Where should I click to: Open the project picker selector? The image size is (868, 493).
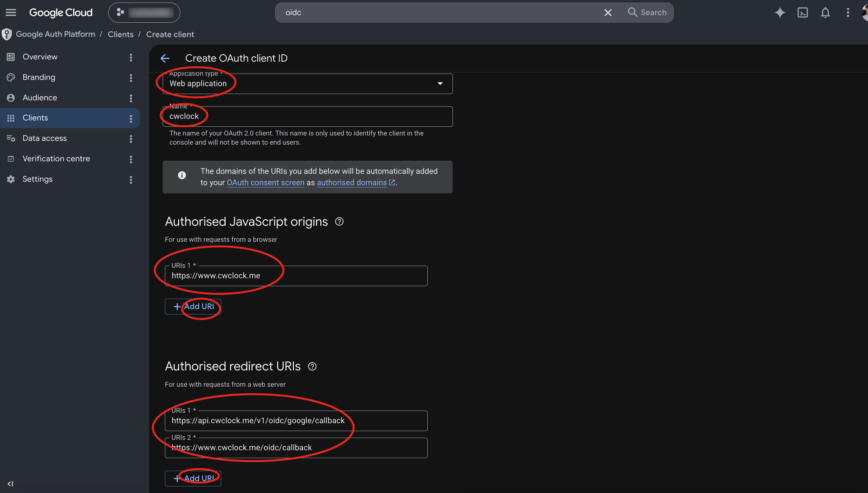click(144, 13)
